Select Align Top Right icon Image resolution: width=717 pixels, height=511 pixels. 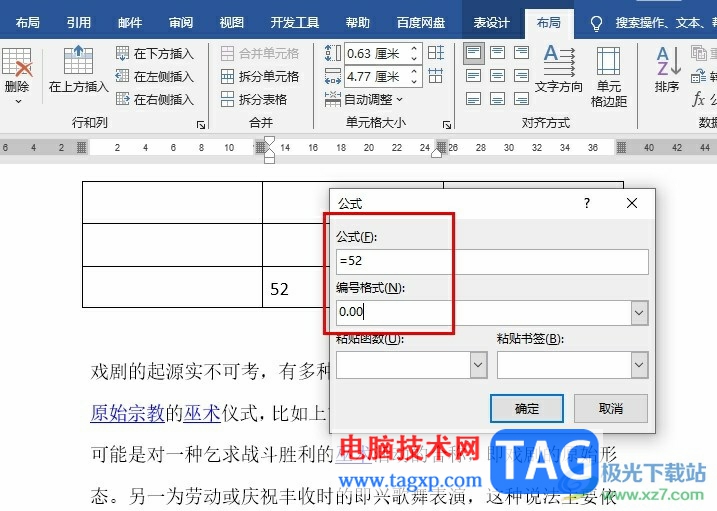(521, 53)
